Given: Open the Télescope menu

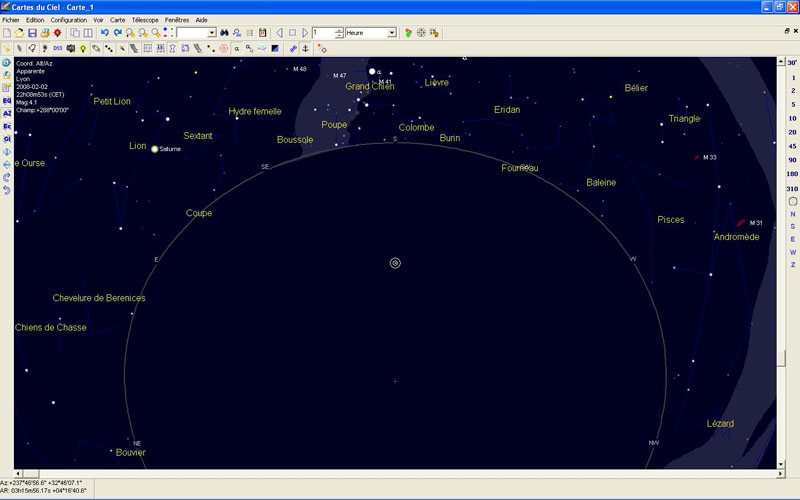Looking at the screenshot, I should point(144,19).
